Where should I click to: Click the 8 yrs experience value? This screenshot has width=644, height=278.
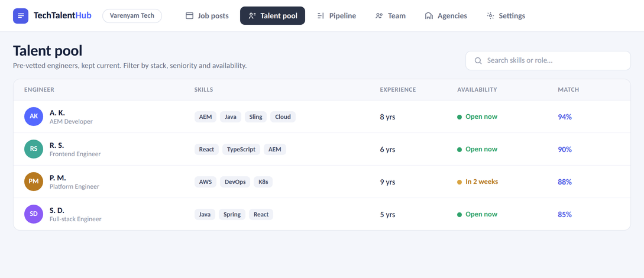[x=387, y=117]
